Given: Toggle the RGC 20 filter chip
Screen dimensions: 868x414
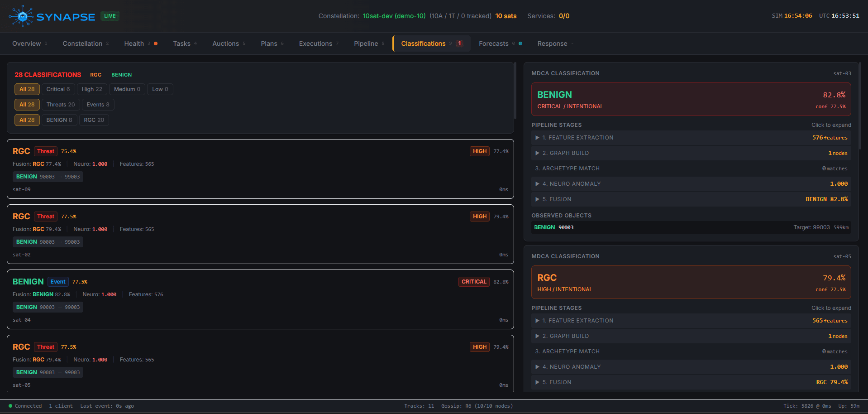Looking at the screenshot, I should [x=94, y=120].
